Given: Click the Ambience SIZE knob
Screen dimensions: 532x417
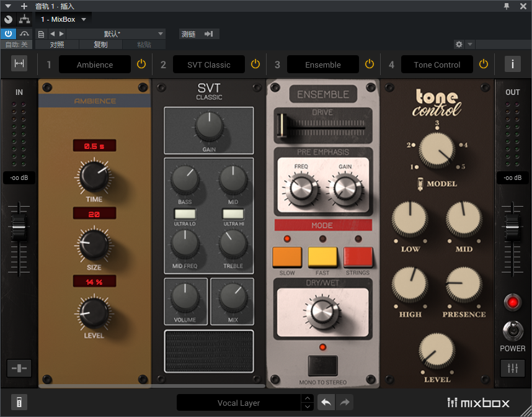Looking at the screenshot, I should [x=94, y=244].
